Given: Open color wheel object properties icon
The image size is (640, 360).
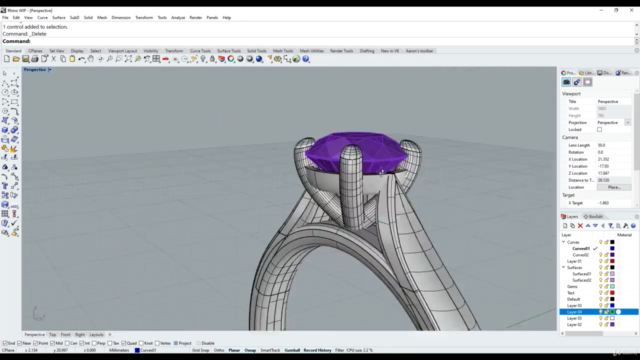Looking at the screenshot, I should [231, 59].
